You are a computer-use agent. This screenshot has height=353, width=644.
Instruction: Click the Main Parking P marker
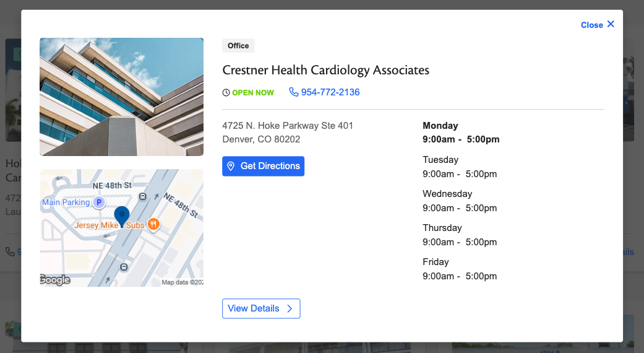point(98,202)
